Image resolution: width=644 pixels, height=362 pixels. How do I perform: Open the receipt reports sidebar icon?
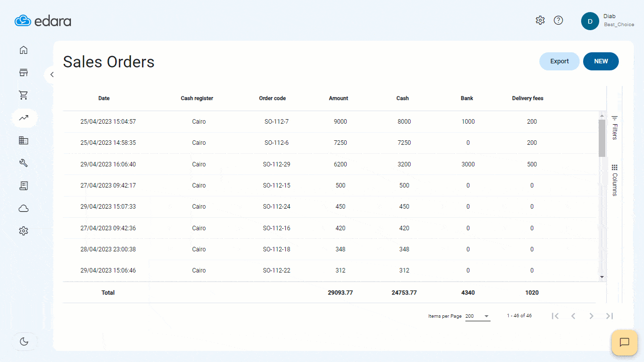[x=24, y=186]
